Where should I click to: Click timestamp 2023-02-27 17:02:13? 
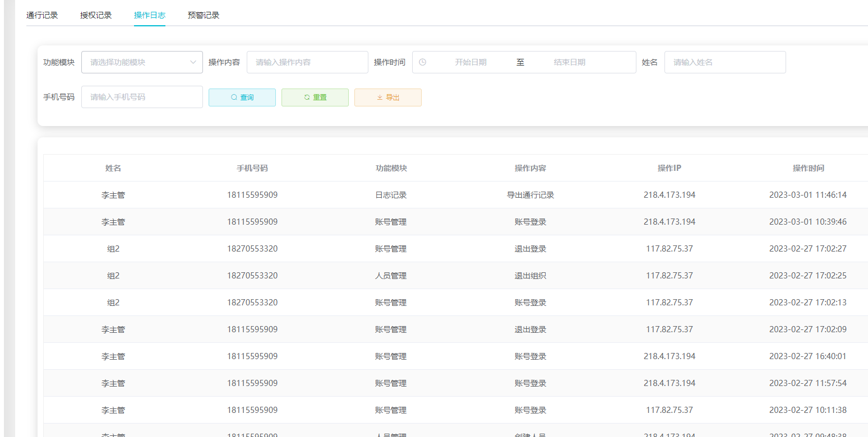[x=808, y=303]
